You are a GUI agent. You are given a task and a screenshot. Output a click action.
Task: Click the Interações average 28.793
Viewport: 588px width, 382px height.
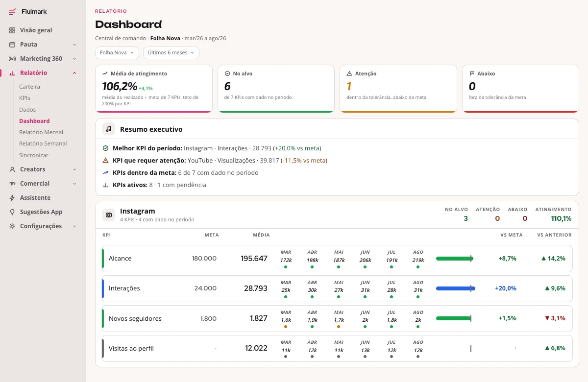point(256,288)
